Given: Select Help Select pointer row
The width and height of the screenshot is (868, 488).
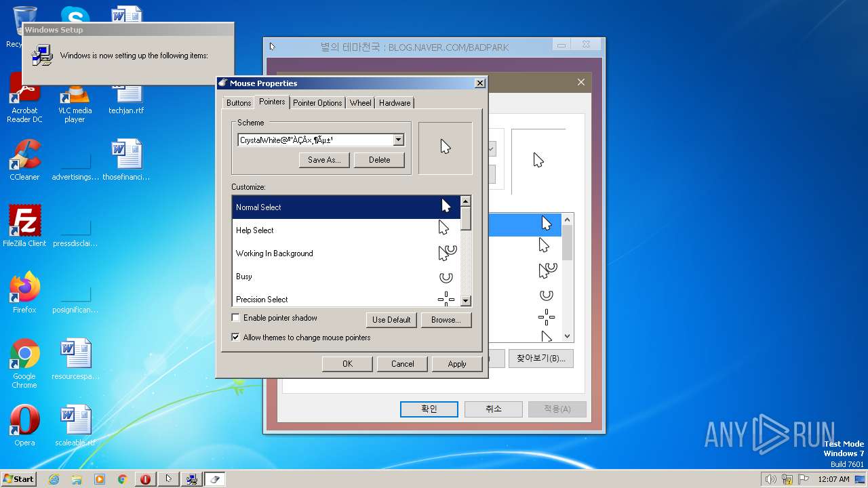Looking at the screenshot, I should (346, 230).
